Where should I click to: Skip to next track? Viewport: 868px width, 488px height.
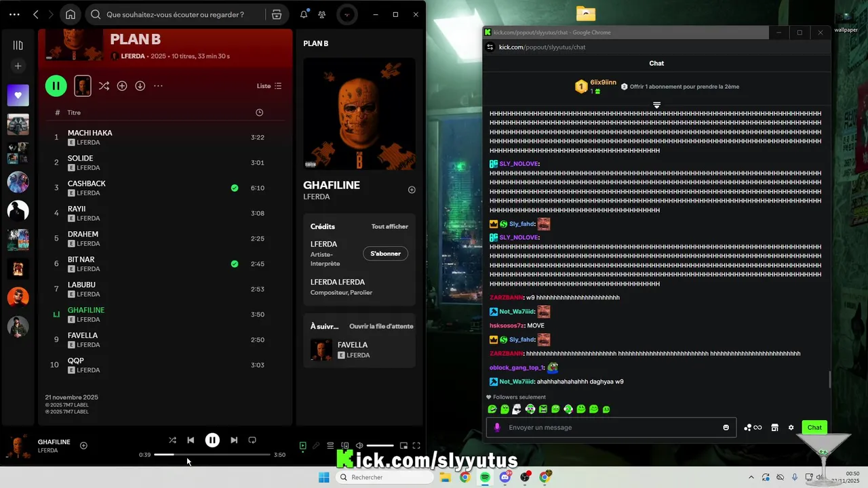point(234,440)
